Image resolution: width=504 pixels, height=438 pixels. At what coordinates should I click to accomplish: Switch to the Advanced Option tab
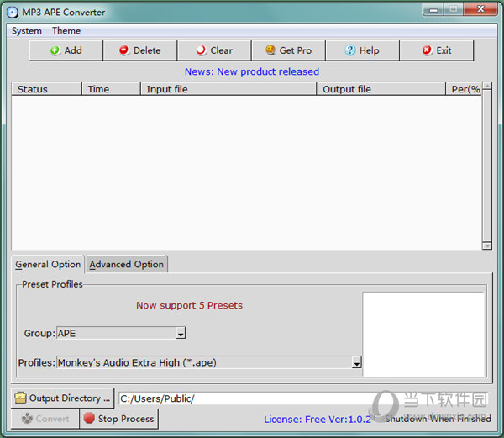click(x=126, y=264)
